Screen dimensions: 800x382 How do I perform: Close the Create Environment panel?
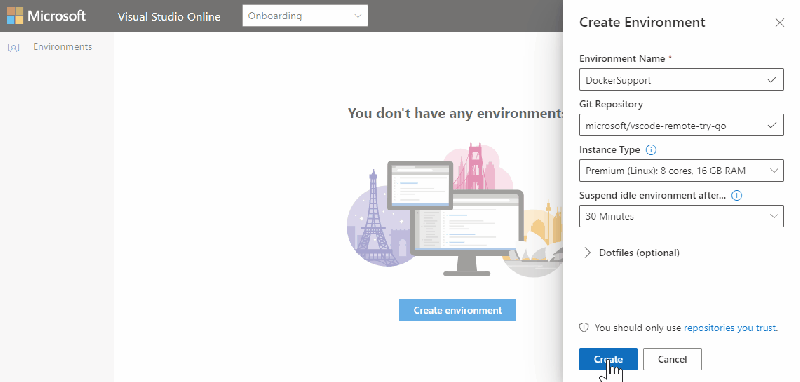[x=779, y=22]
